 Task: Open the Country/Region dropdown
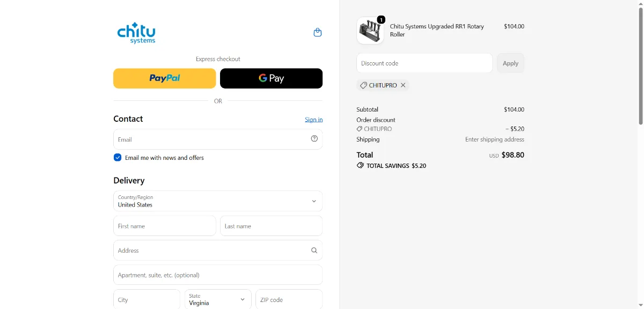[x=218, y=201]
